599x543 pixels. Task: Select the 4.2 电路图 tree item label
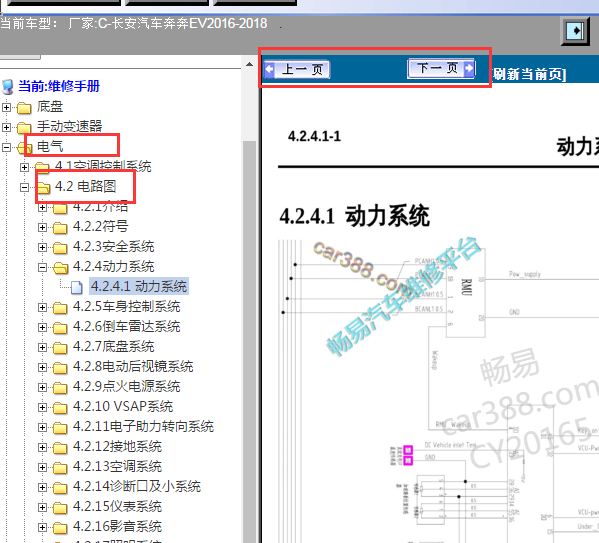pyautogui.click(x=86, y=186)
